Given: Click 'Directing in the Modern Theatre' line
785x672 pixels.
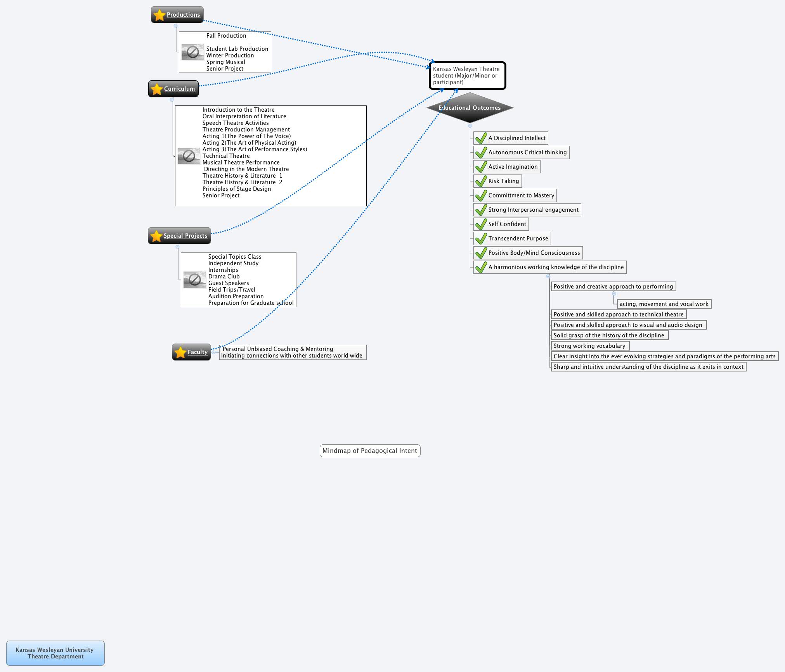Looking at the screenshot, I should pyautogui.click(x=246, y=169).
